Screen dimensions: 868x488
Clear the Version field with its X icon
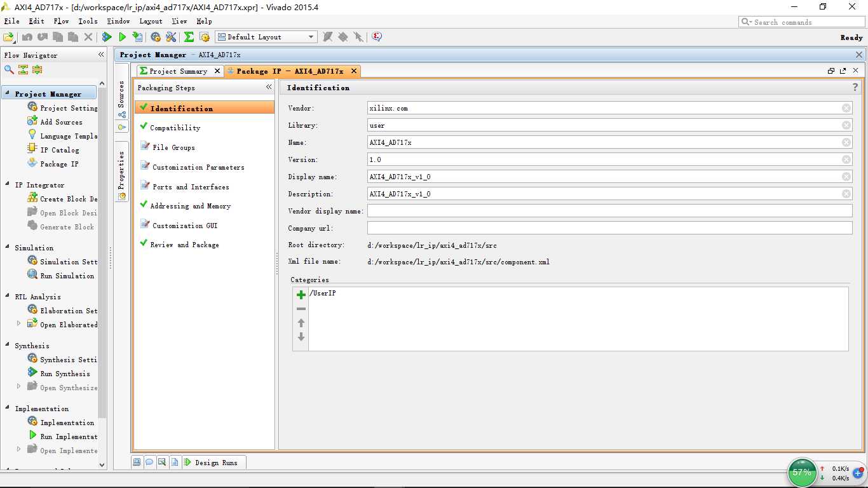[846, 159]
